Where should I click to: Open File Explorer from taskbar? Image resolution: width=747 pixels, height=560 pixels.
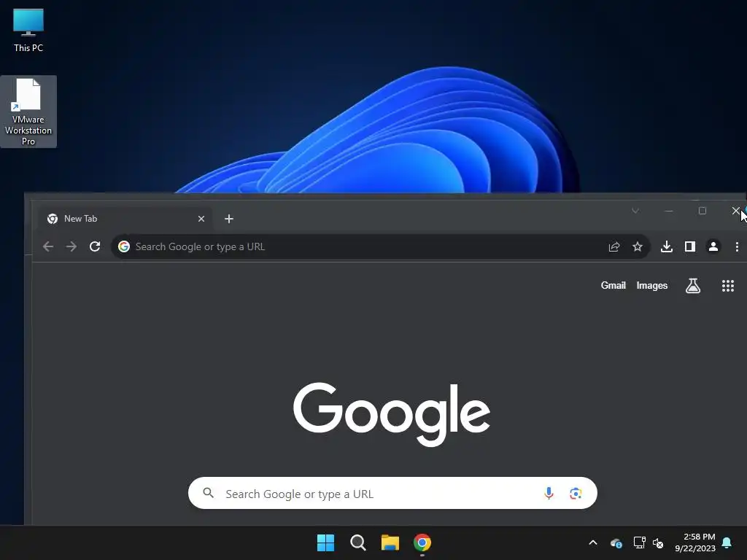390,542
